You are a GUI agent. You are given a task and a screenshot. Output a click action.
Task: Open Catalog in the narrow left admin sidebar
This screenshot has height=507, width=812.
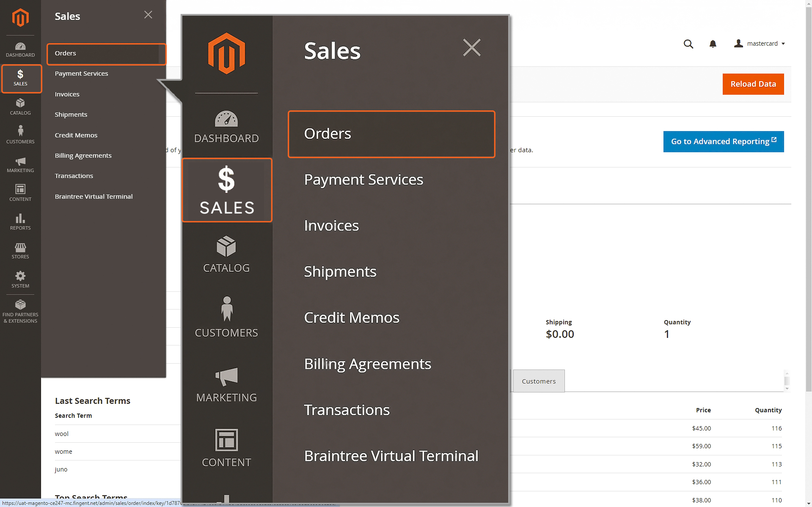click(x=20, y=107)
